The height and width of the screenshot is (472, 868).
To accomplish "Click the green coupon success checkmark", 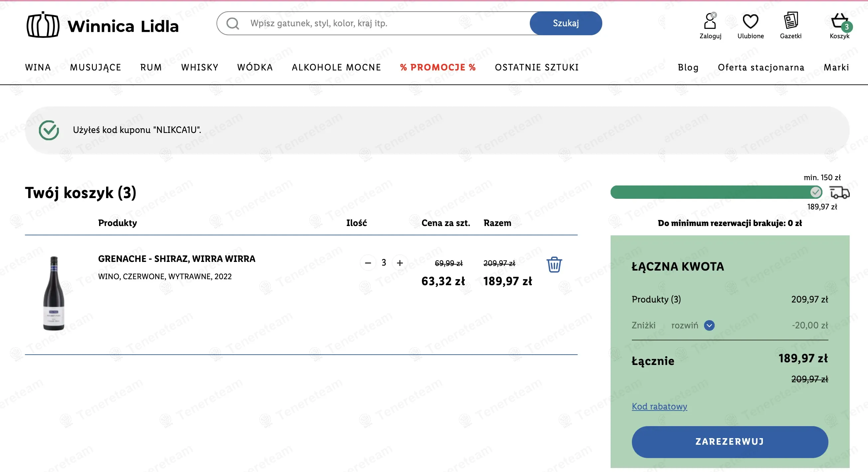I will pos(49,130).
